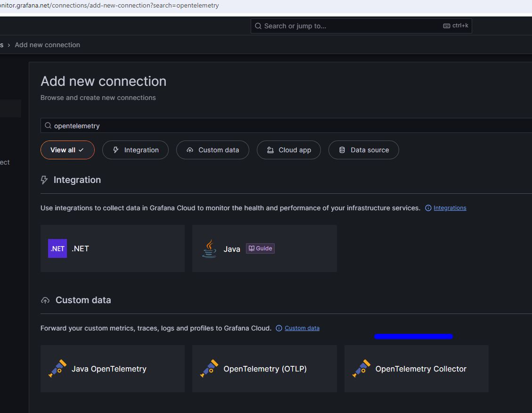Open the Java OpenTelemetry connection card
The width and height of the screenshot is (532, 413).
(113, 369)
